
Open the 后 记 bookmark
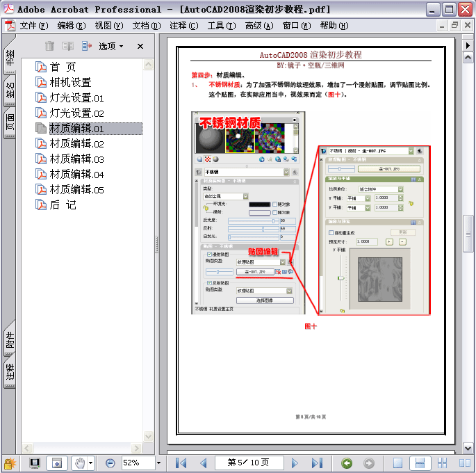(x=63, y=205)
